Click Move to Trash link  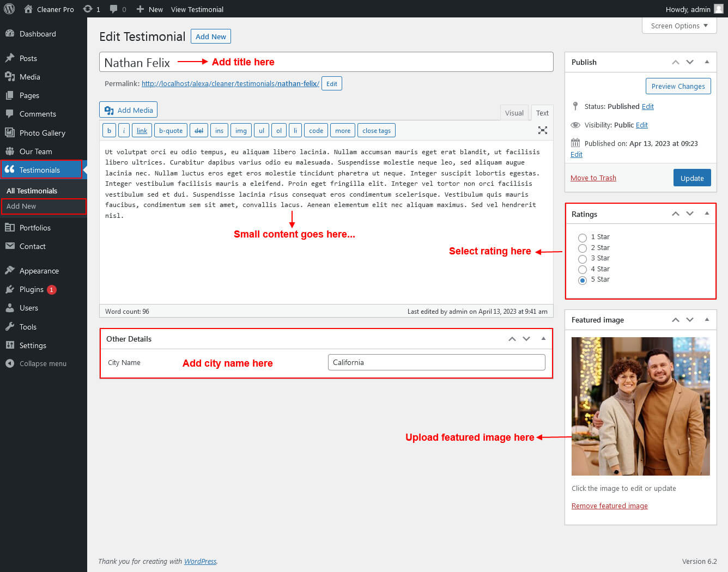593,178
